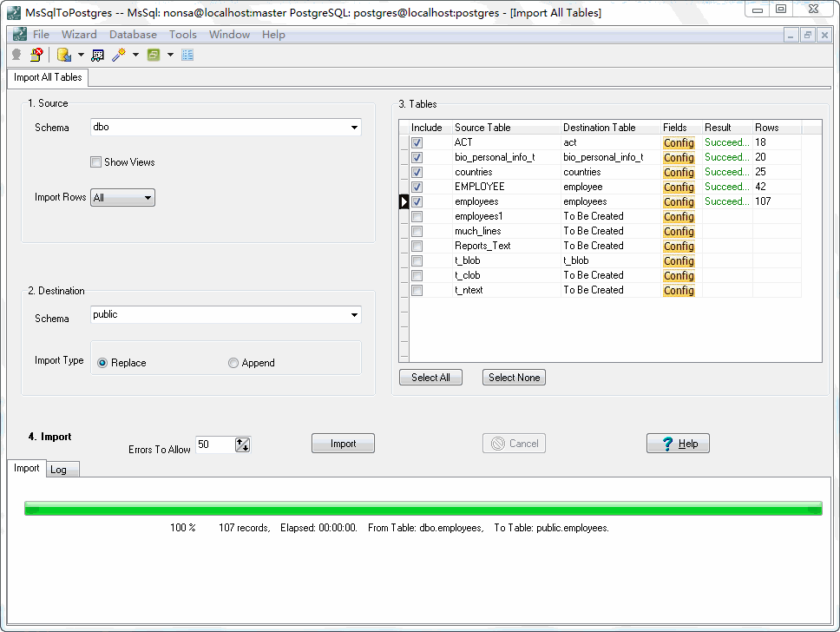Click Config for the countries table

tap(679, 172)
